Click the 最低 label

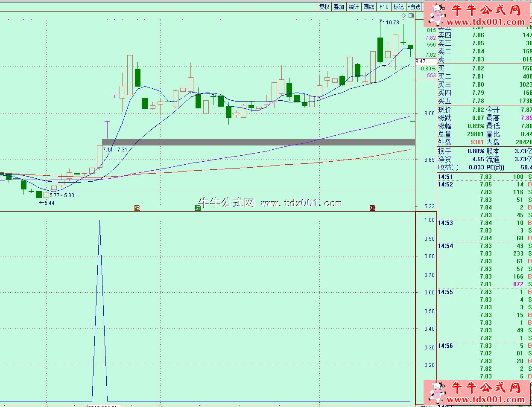point(493,126)
